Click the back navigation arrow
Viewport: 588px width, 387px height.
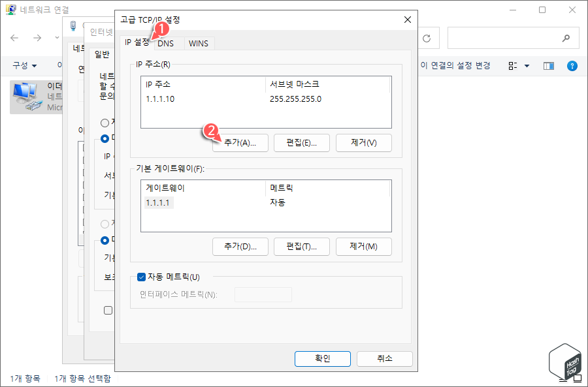coord(14,37)
